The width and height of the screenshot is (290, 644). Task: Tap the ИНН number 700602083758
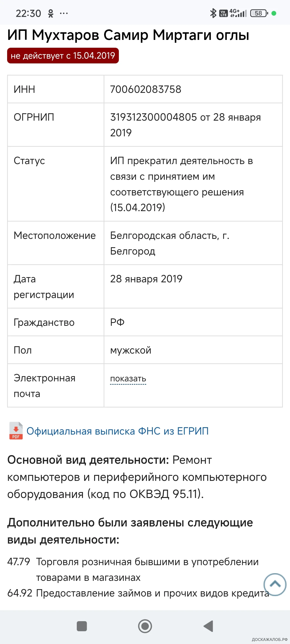click(x=146, y=89)
